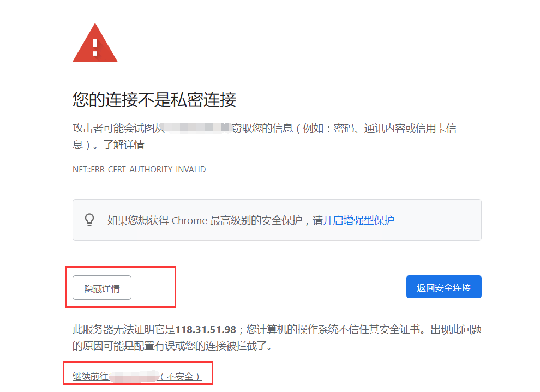Click the red warning triangle icon
This screenshot has height=392, width=540.
click(x=95, y=43)
